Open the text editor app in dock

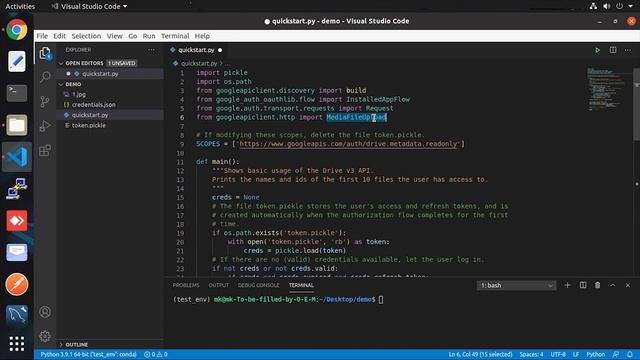(17, 61)
